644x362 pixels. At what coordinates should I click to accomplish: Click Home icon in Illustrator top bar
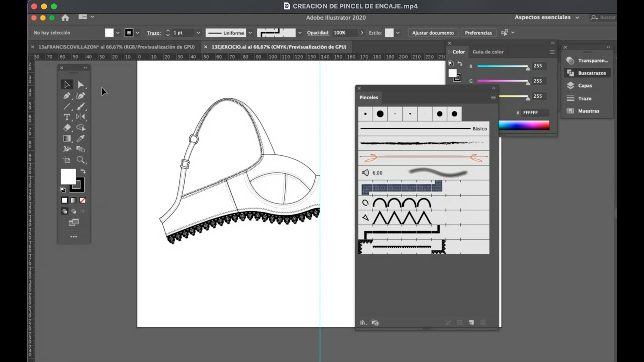pyautogui.click(x=65, y=18)
